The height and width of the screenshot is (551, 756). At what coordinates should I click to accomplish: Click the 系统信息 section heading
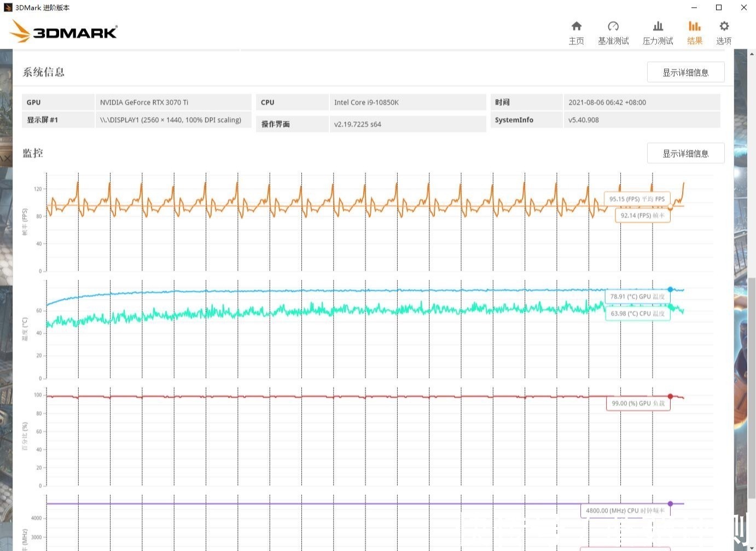click(43, 72)
